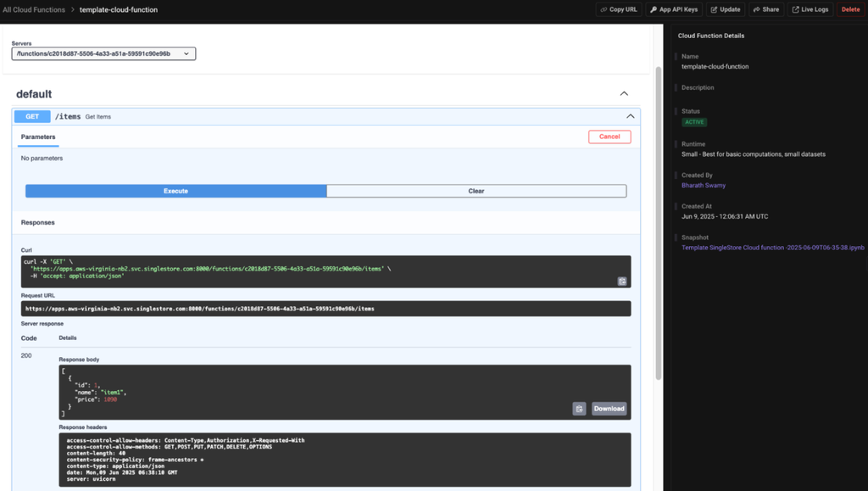Click 'No parameters' text
This screenshot has height=491, width=868.
(42, 159)
